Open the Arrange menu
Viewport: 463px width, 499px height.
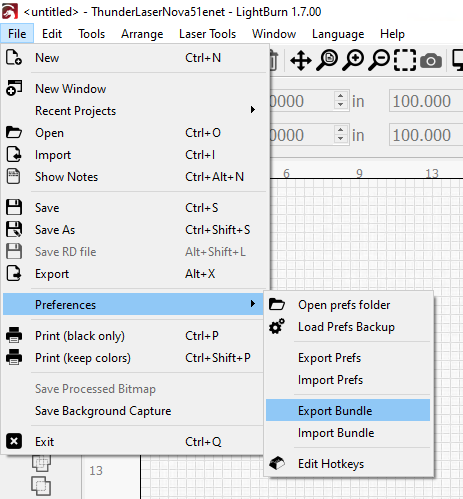(142, 34)
